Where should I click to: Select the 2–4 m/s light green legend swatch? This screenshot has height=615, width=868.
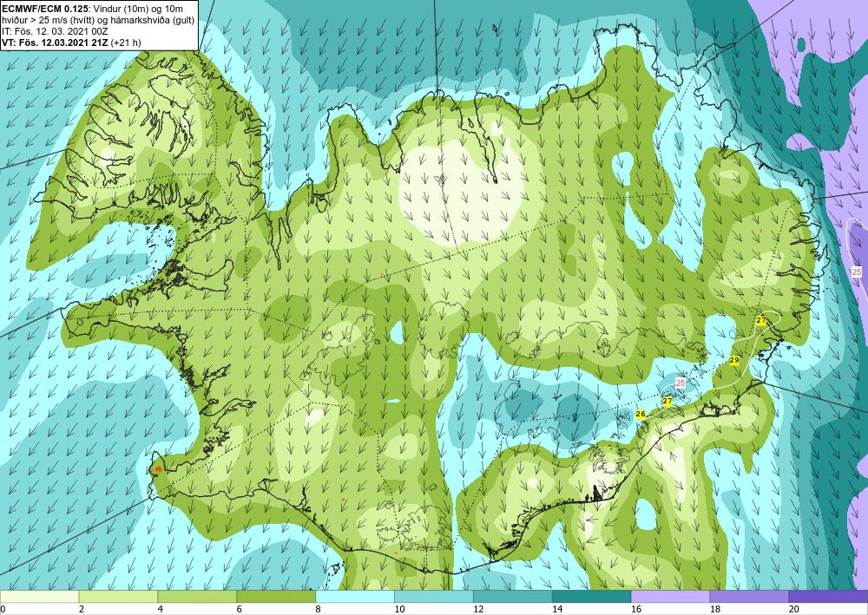(118, 596)
